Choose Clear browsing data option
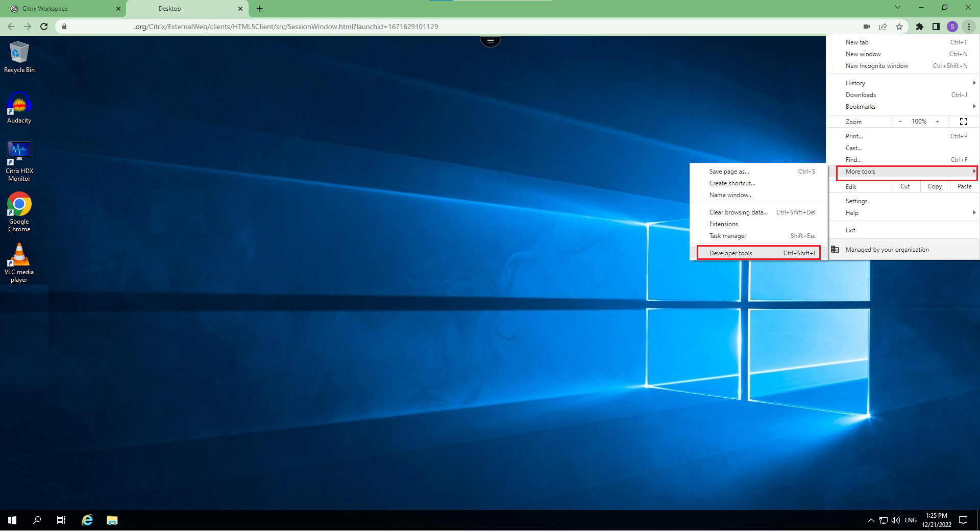980x531 pixels. tap(738, 212)
